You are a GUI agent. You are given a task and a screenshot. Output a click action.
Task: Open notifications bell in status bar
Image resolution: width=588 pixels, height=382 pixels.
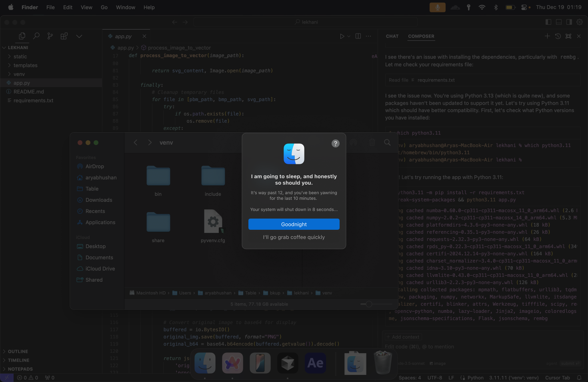(579, 378)
